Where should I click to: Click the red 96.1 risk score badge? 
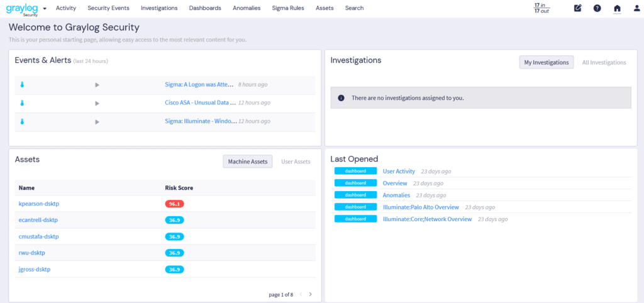coord(175,204)
